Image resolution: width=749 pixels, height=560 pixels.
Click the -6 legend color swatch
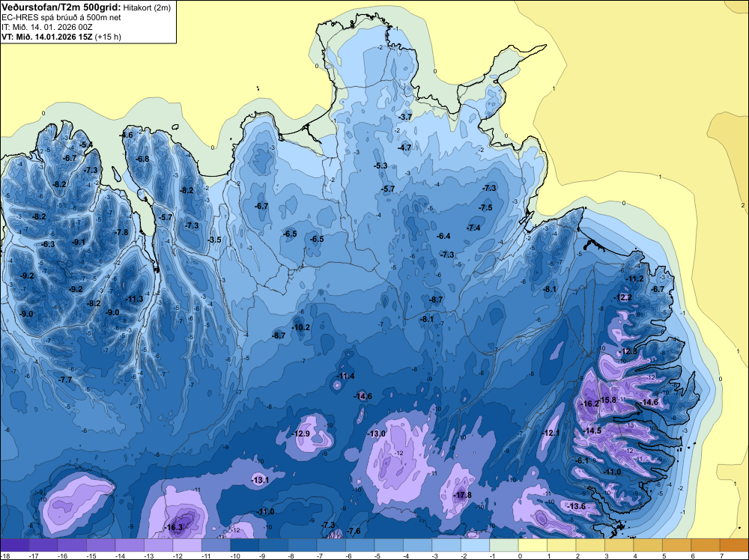click(x=360, y=545)
